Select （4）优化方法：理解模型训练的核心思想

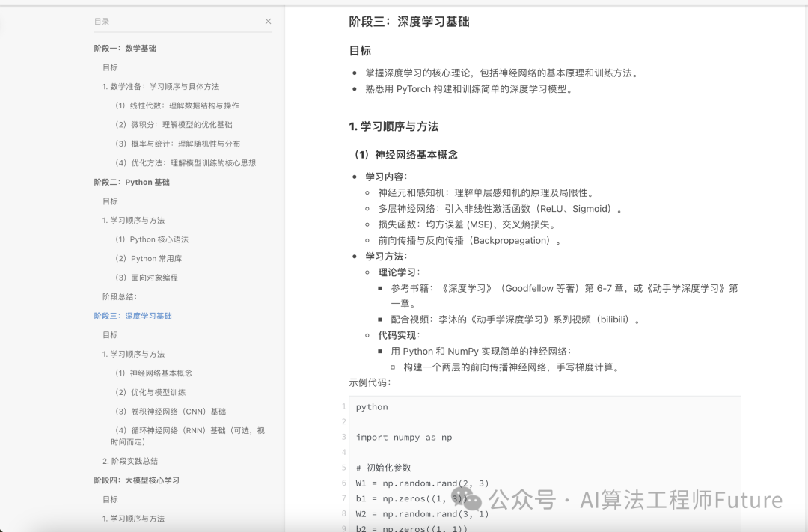(x=183, y=163)
